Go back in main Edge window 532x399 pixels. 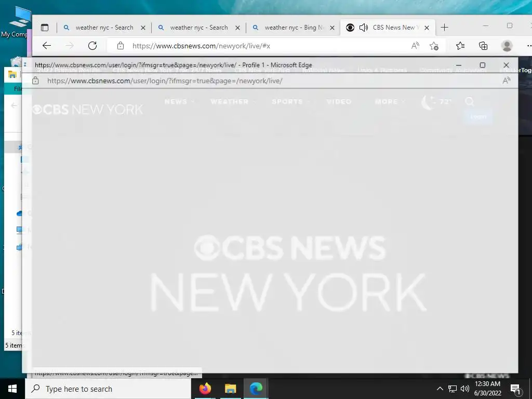pyautogui.click(x=46, y=46)
